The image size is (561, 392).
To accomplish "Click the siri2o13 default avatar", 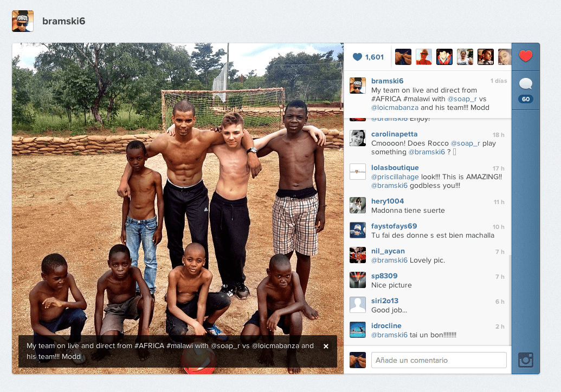I will [357, 305].
